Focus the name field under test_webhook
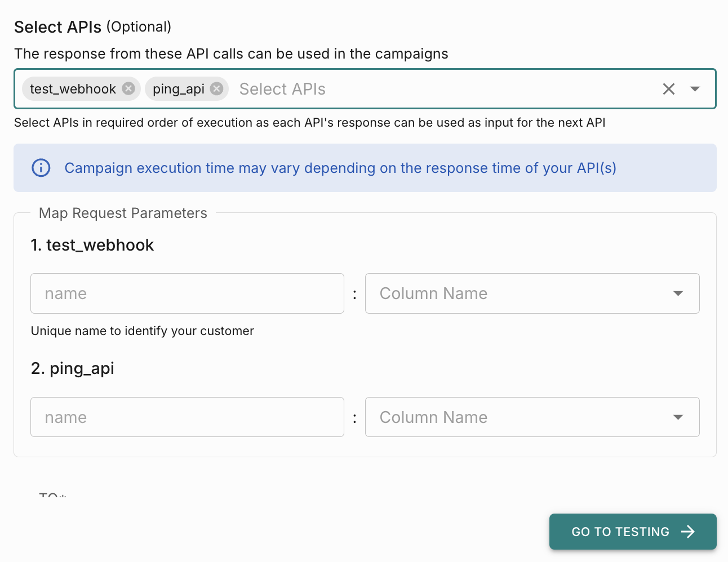This screenshot has height=562, width=728. coord(187,293)
